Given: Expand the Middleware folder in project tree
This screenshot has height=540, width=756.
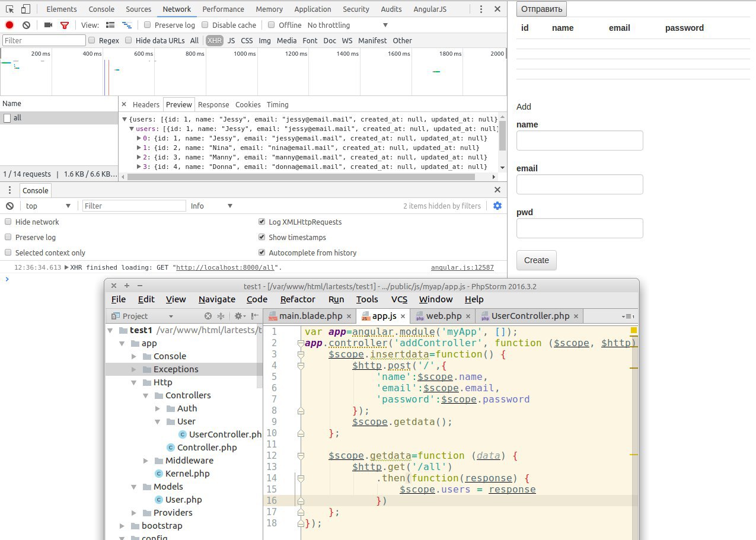Looking at the screenshot, I should click(146, 461).
